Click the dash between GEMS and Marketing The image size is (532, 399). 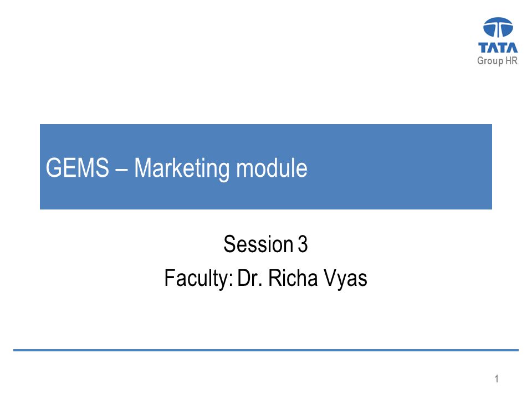121,168
